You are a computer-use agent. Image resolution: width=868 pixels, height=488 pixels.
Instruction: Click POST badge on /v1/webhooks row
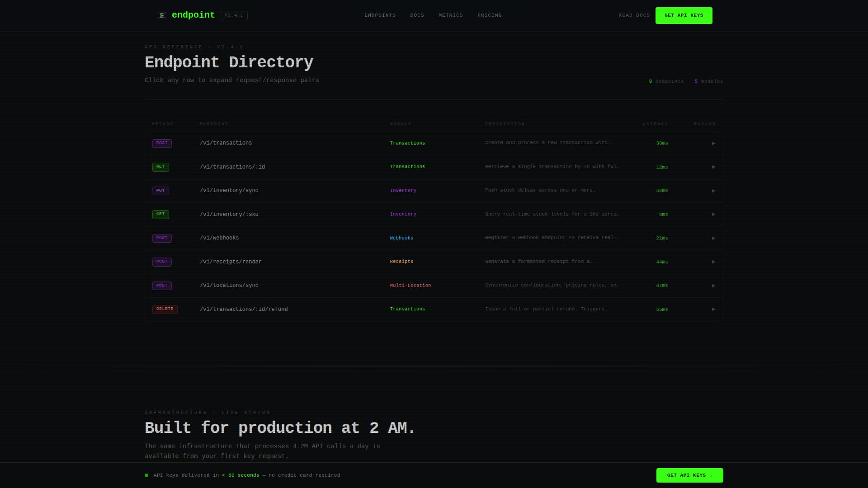pos(162,238)
